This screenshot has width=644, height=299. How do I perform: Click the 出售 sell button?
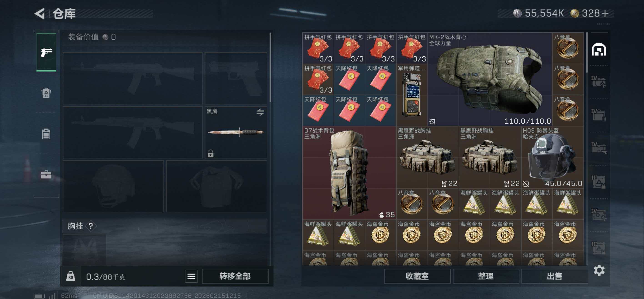click(554, 276)
